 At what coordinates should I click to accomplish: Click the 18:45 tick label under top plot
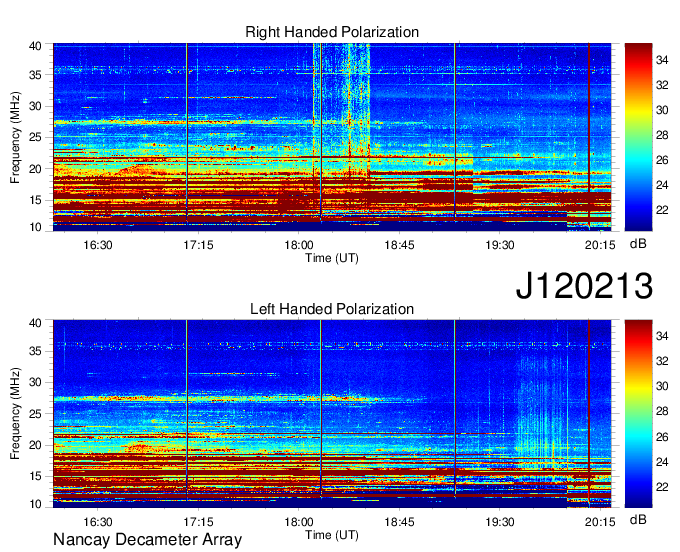click(x=399, y=245)
